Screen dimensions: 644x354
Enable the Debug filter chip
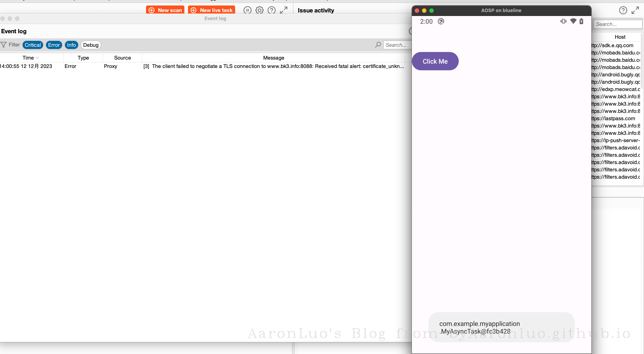[91, 45]
